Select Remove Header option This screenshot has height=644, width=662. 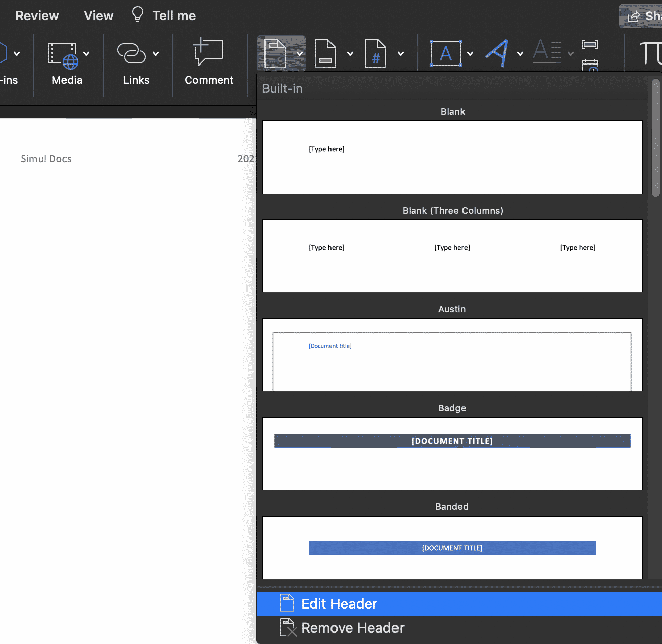352,628
